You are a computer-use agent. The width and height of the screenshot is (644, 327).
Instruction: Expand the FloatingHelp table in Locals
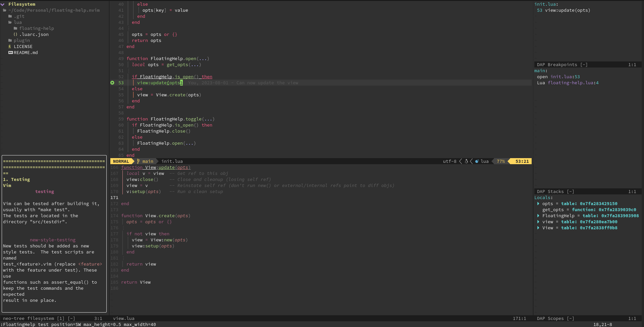pos(538,216)
